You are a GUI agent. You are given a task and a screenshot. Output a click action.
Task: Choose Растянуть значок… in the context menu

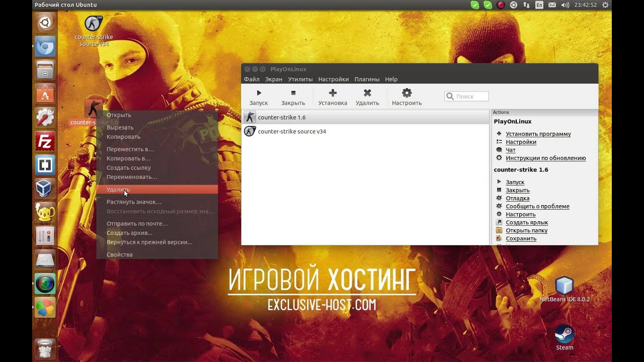tap(157, 202)
